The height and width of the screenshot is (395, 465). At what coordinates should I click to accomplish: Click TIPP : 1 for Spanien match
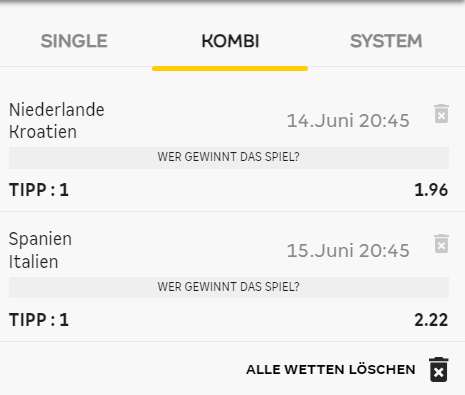(x=39, y=320)
